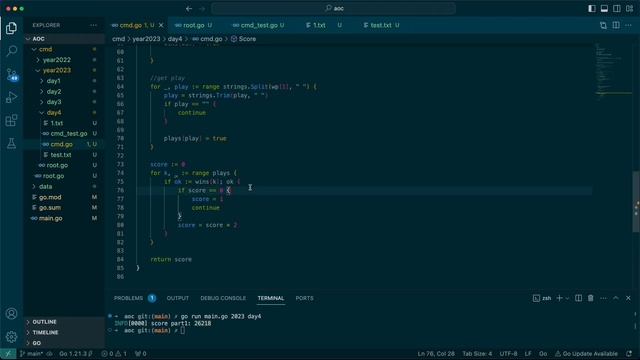640x360 pixels.
Task: Switch to the 1.txt tab
Action: click(x=319, y=25)
